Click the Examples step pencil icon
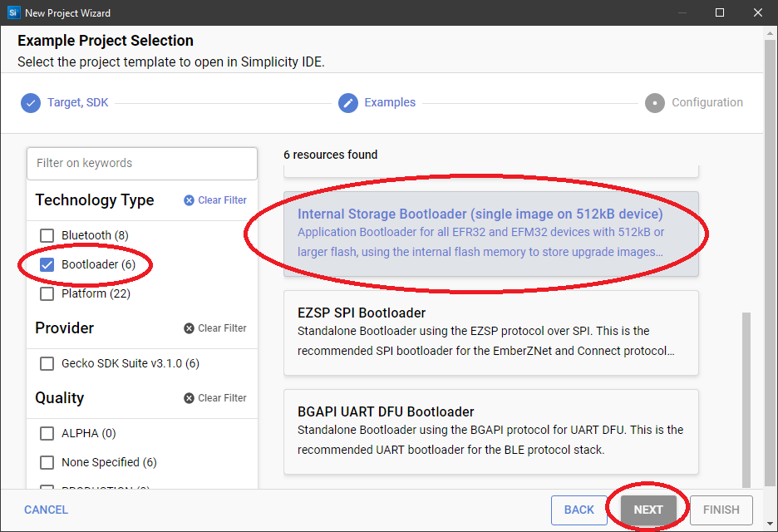Image resolution: width=778 pixels, height=532 pixels. (348, 103)
